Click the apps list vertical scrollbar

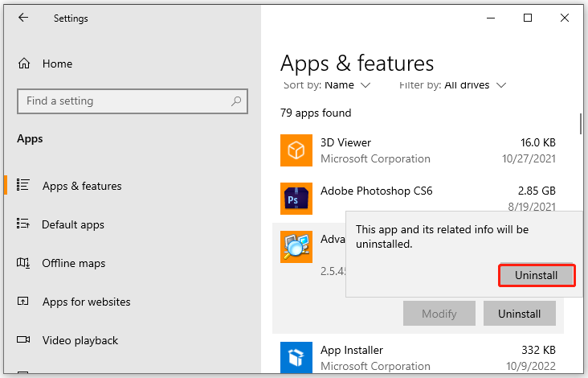(581, 124)
